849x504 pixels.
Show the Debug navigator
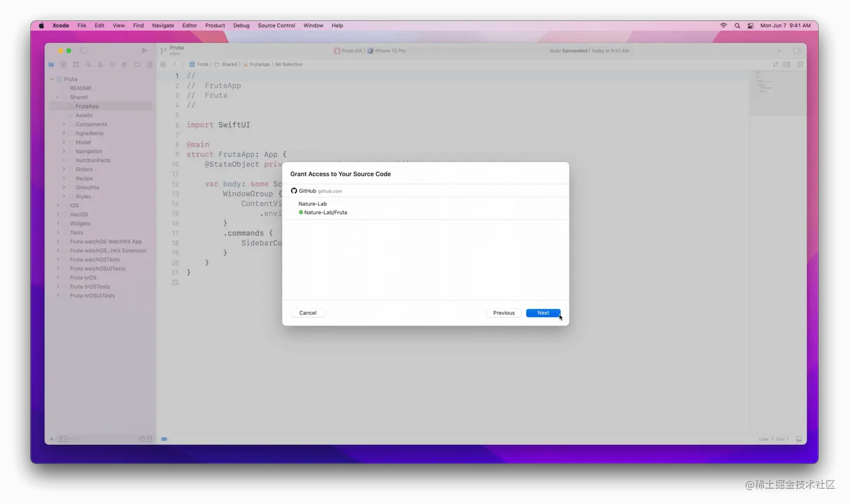point(125,65)
